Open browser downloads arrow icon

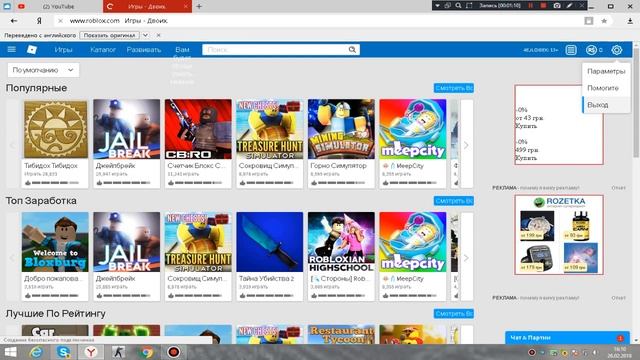(x=630, y=21)
